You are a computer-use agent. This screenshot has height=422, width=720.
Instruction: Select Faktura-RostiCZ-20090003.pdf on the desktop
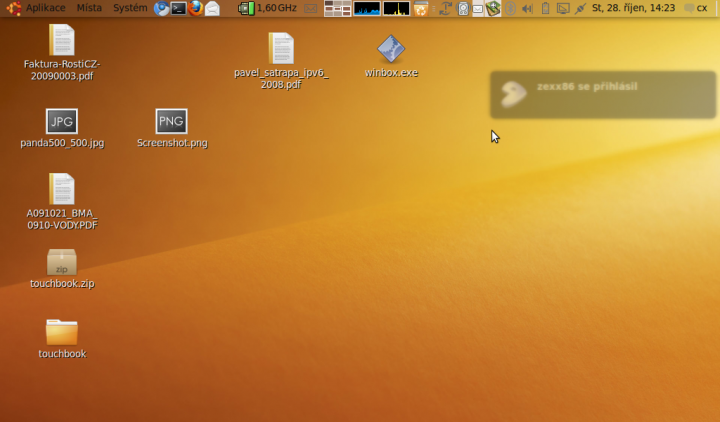point(62,52)
